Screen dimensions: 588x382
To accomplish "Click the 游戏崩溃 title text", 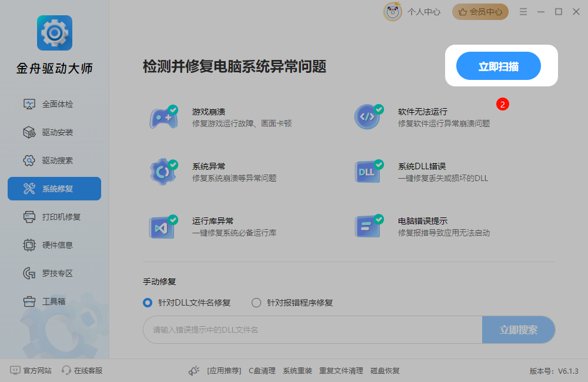I will 209,112.
